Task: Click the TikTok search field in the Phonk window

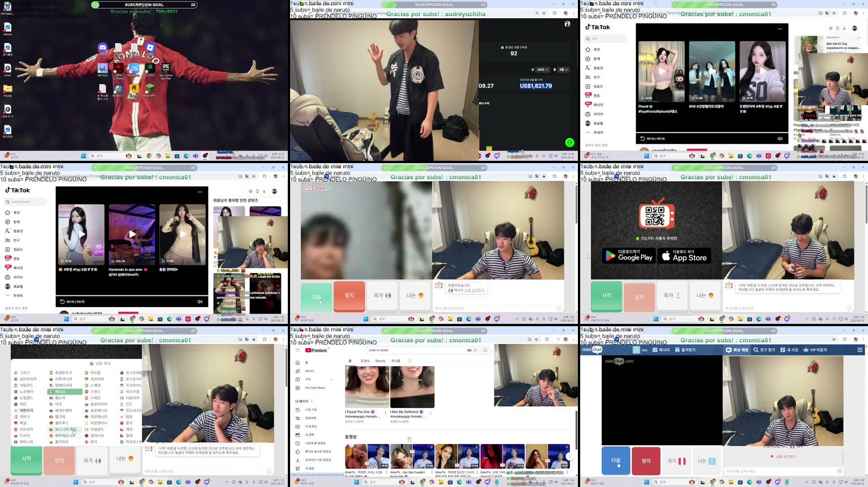Action: (x=606, y=39)
